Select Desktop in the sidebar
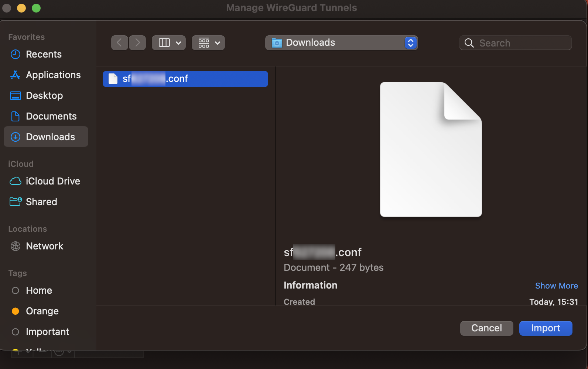Viewport: 588px width, 369px height. pyautogui.click(x=46, y=96)
